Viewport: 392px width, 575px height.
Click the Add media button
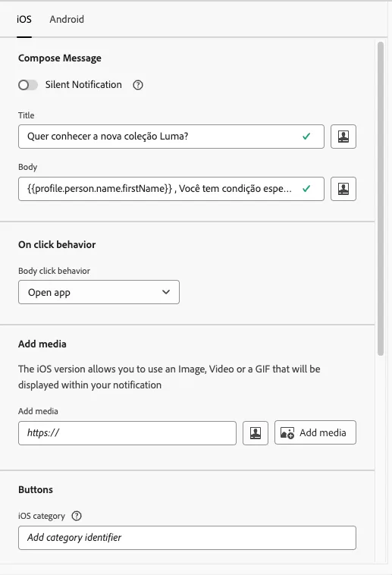coord(315,432)
